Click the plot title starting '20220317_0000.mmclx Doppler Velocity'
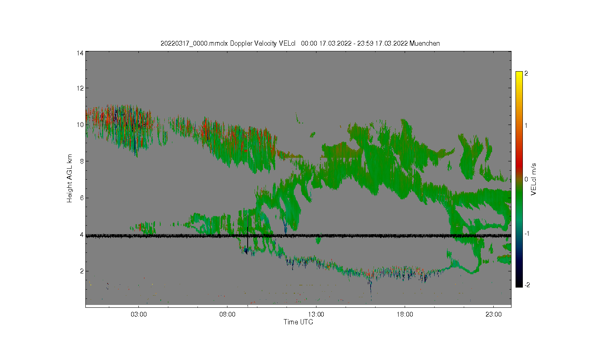This screenshot has width=607, height=364. pyautogui.click(x=300, y=43)
